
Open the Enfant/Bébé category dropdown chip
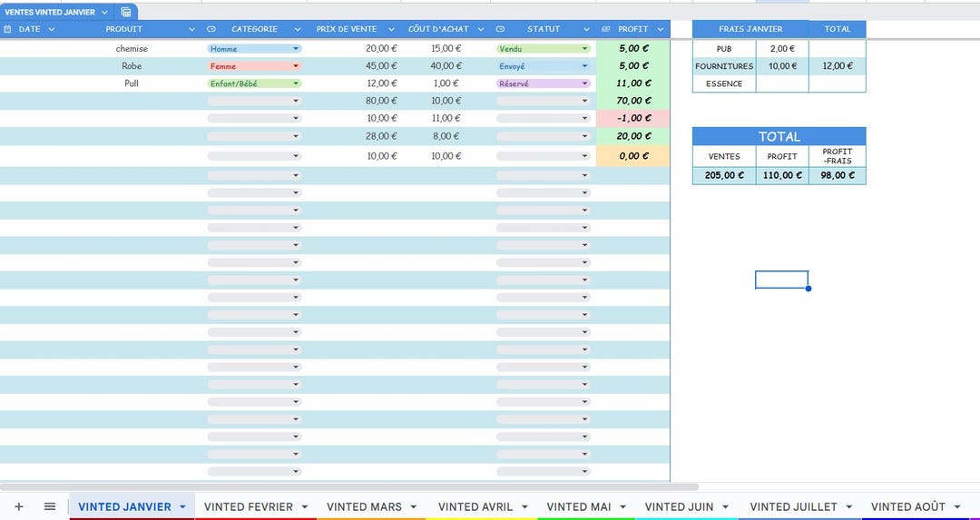254,83
